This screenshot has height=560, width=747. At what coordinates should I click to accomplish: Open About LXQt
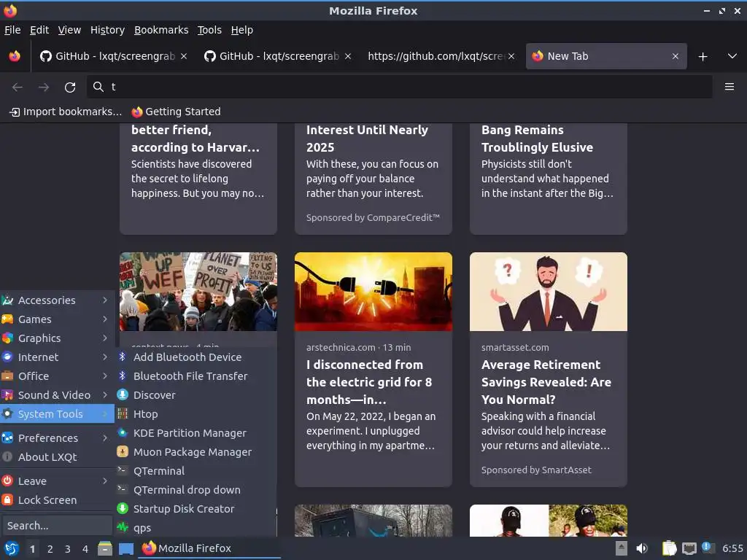56,456
